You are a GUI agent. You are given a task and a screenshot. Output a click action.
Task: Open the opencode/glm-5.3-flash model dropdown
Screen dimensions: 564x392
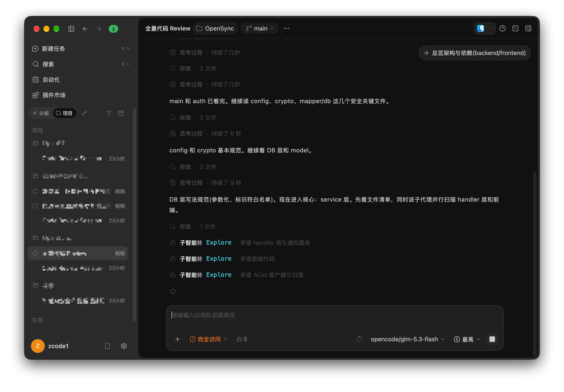click(408, 339)
